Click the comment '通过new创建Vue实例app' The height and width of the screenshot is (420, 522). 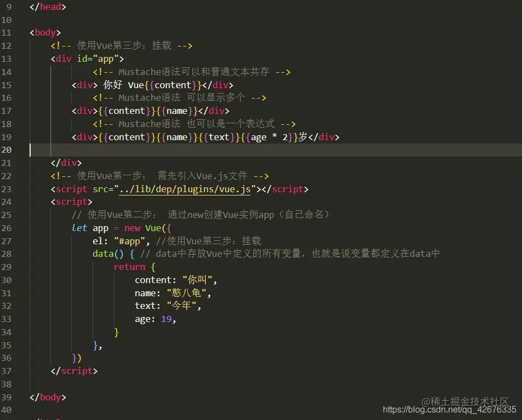221,215
